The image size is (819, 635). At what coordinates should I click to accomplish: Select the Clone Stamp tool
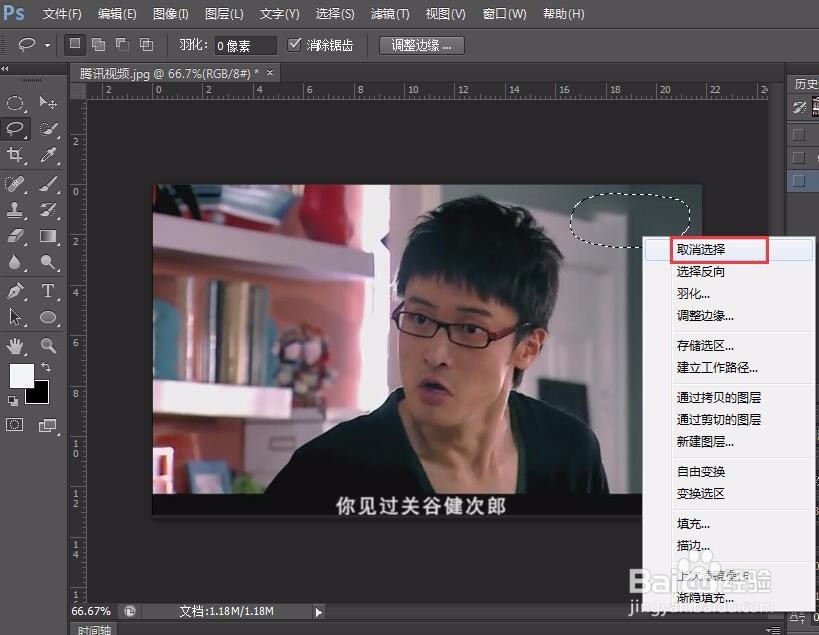[x=15, y=210]
